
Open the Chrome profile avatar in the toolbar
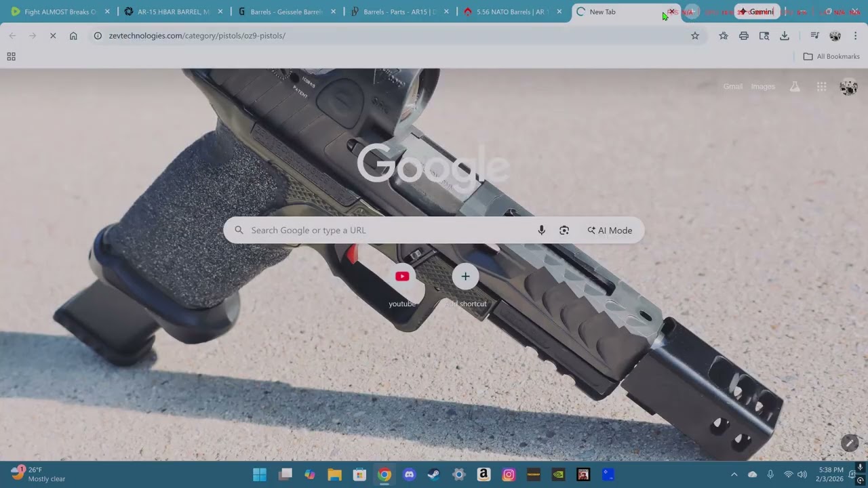[835, 36]
